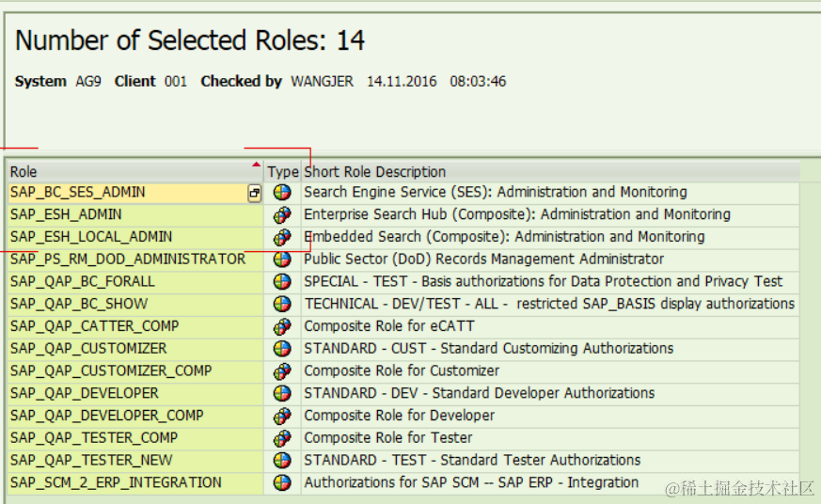
Task: Select the SAP_QAP_BC_FORALL role cell
Action: pos(135,281)
